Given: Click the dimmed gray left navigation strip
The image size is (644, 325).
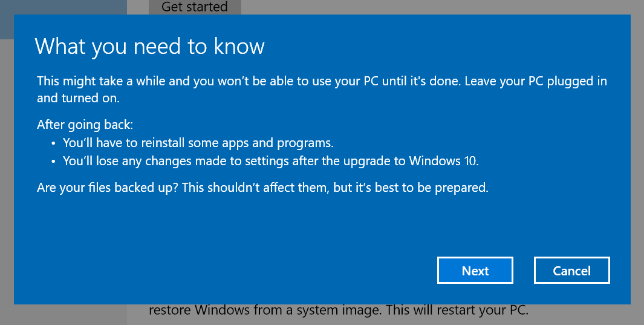Looking at the screenshot, I should pos(7,172).
